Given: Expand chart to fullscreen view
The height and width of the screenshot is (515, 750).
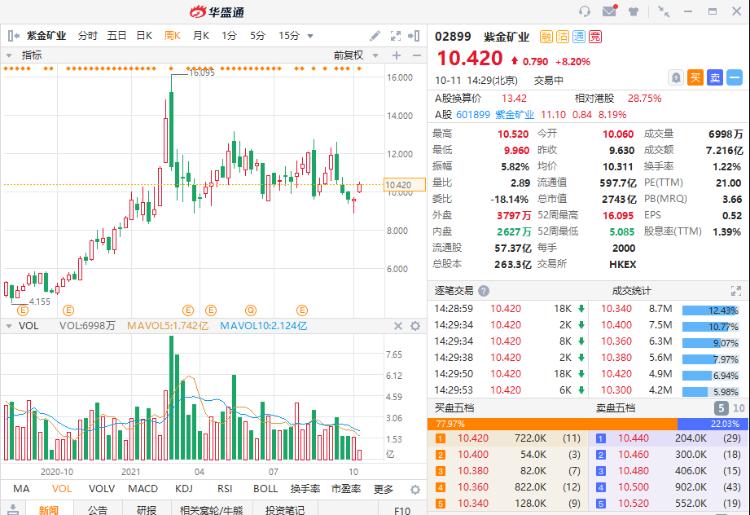Looking at the screenshot, I should (396, 36).
